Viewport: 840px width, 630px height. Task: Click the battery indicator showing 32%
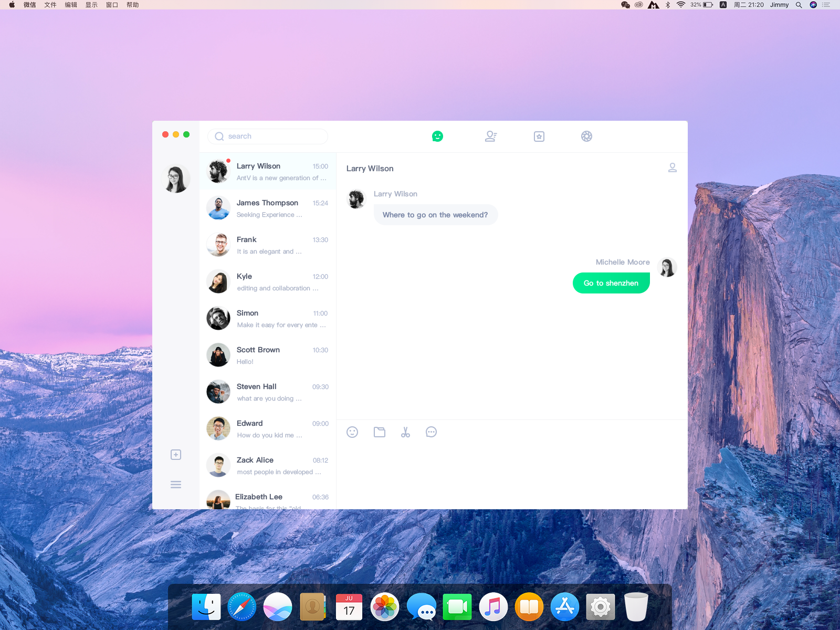tap(702, 5)
